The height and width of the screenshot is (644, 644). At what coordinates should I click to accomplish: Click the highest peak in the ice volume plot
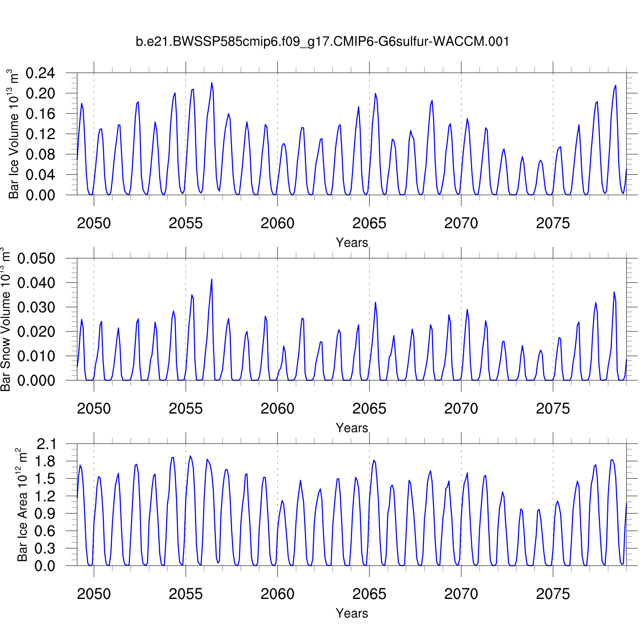click(x=212, y=83)
